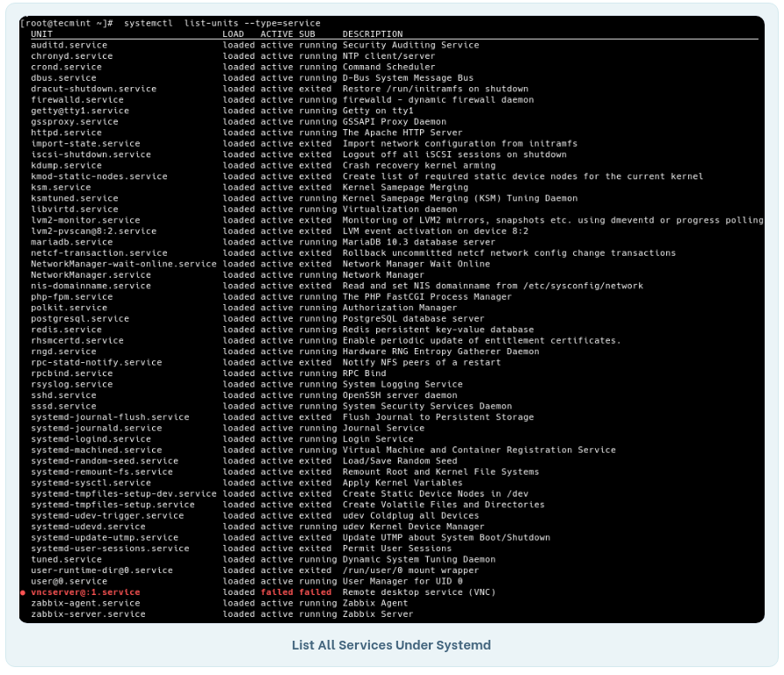Click ksm.service unit name

pos(61,187)
